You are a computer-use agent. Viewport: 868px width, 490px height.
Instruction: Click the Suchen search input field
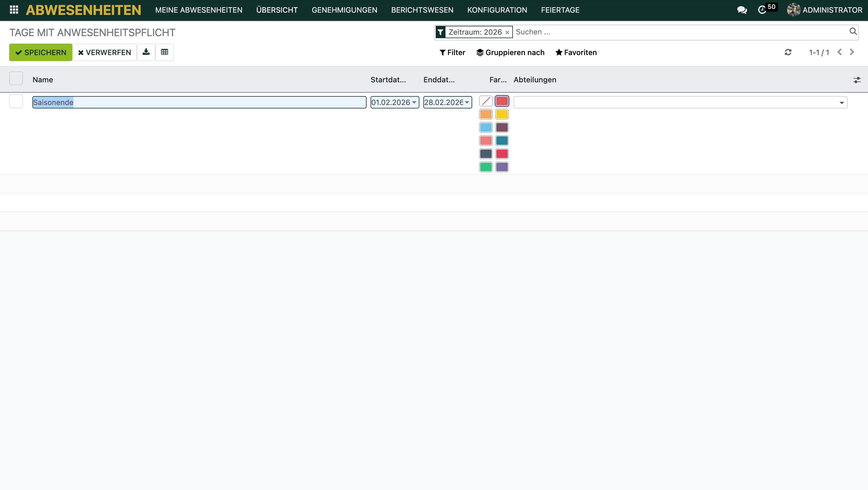(x=674, y=32)
